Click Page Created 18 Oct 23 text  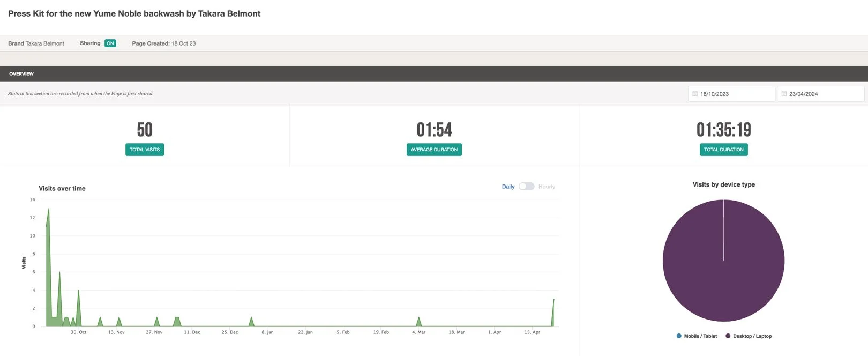(x=164, y=43)
